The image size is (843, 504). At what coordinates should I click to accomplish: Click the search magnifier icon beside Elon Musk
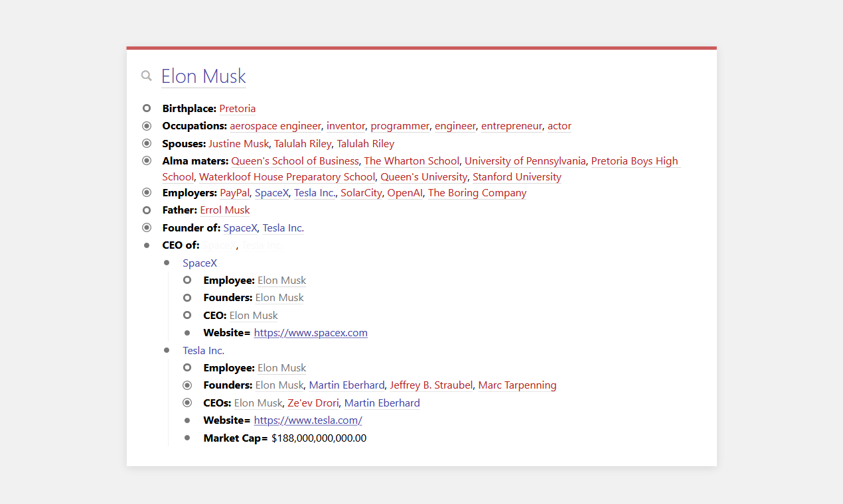click(x=147, y=76)
